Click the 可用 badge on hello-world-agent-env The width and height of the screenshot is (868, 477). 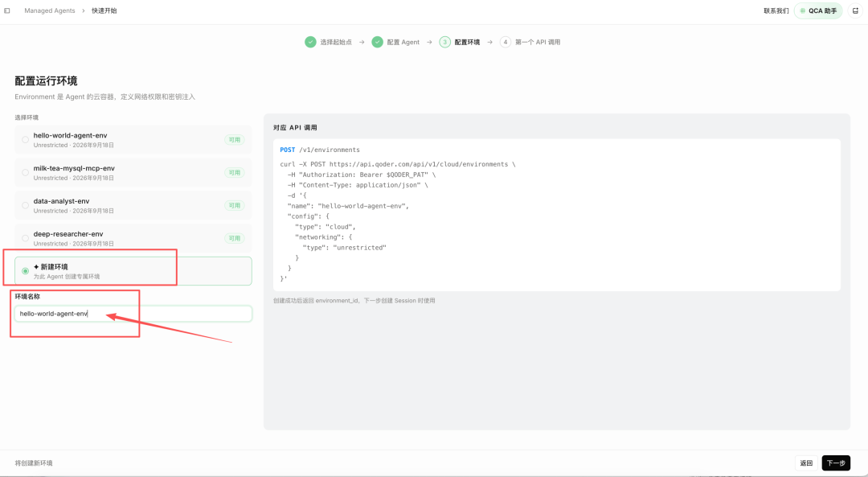pyautogui.click(x=235, y=140)
